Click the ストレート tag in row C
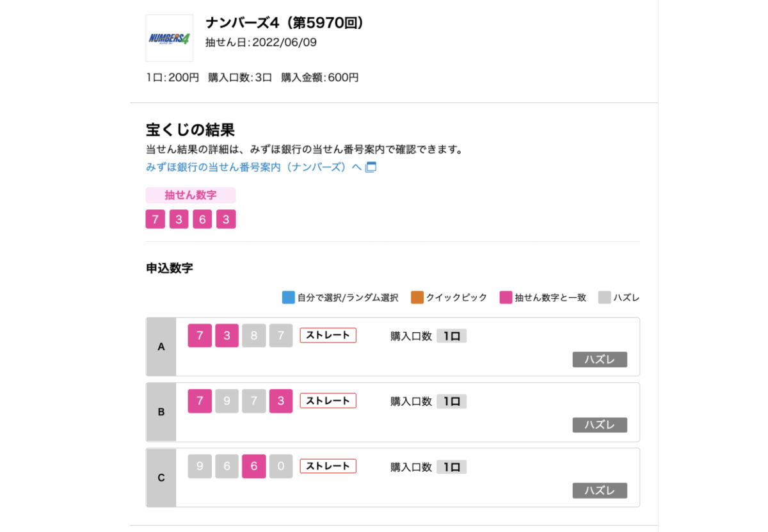 (328, 466)
